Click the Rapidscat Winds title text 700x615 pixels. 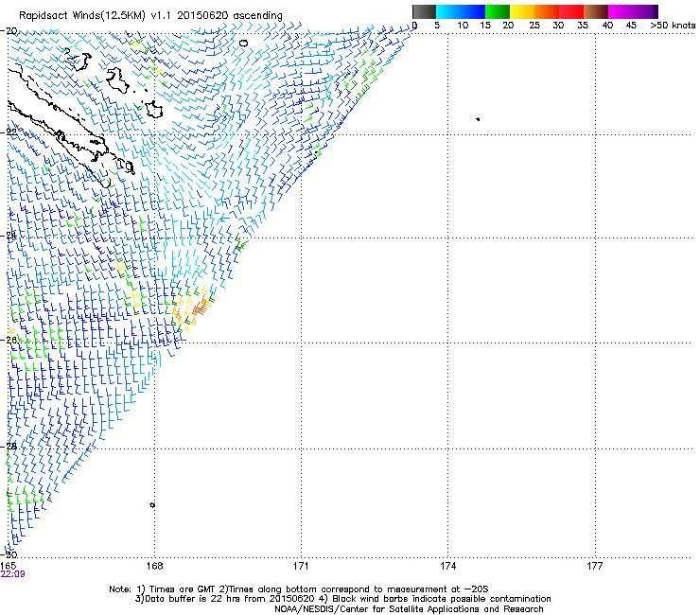pos(150,16)
